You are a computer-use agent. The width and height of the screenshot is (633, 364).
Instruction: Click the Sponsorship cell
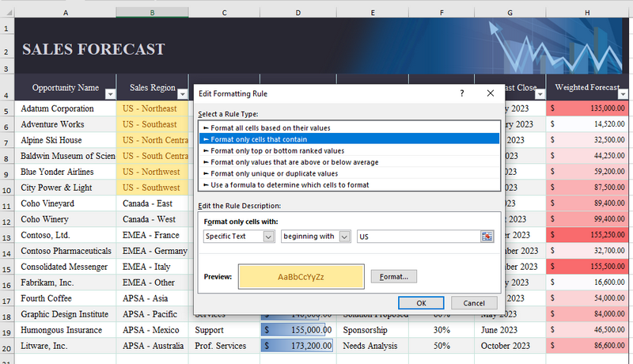[372, 330]
